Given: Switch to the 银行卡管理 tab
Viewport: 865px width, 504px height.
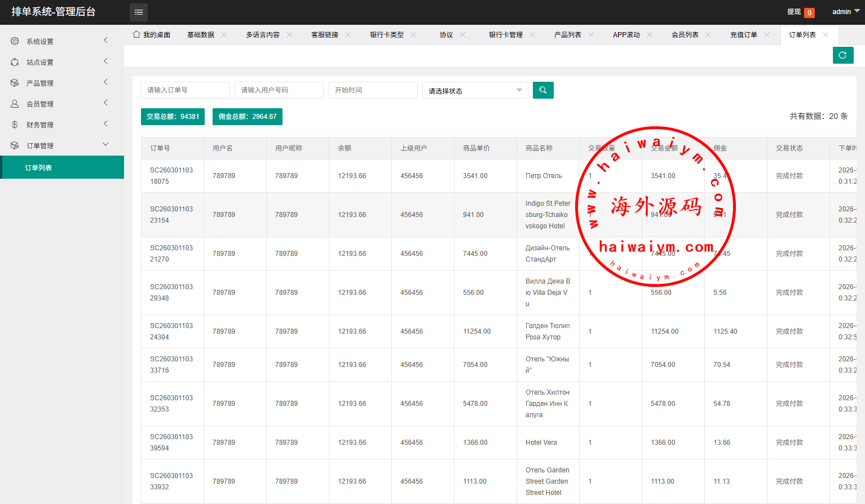Looking at the screenshot, I should pyautogui.click(x=505, y=35).
